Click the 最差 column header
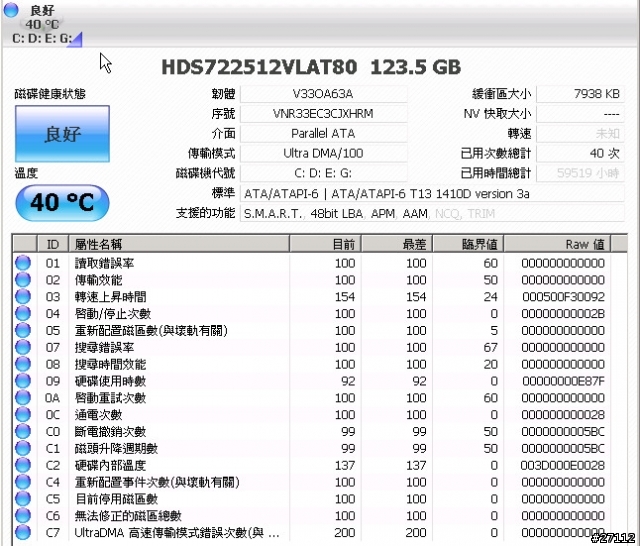Image resolution: width=640 pixels, height=546 pixels. tap(397, 244)
